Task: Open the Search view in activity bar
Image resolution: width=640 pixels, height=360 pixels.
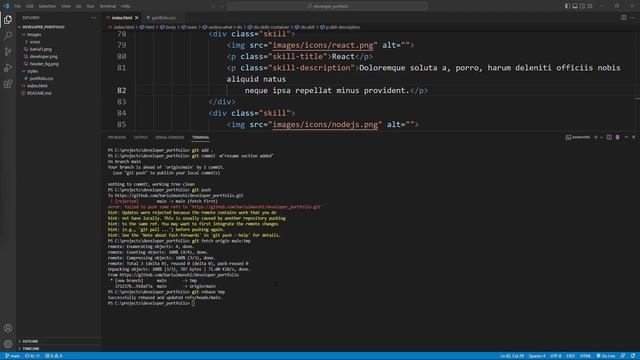Action: coord(8,36)
